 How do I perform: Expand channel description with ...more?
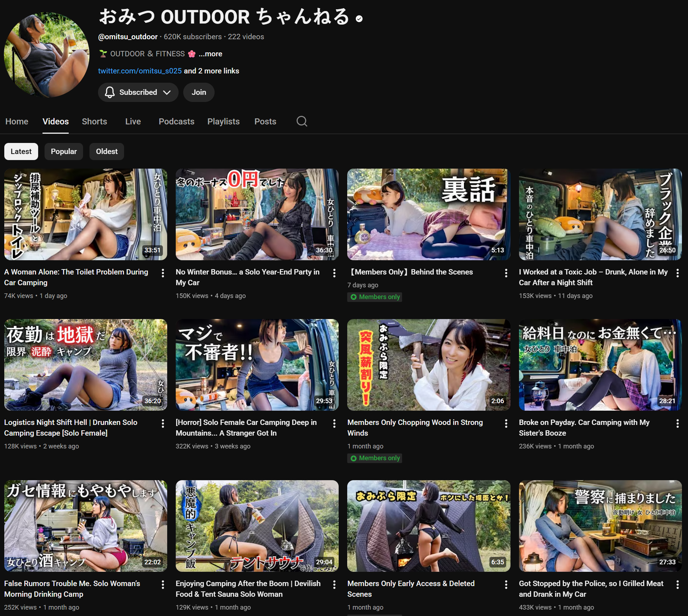coord(210,54)
